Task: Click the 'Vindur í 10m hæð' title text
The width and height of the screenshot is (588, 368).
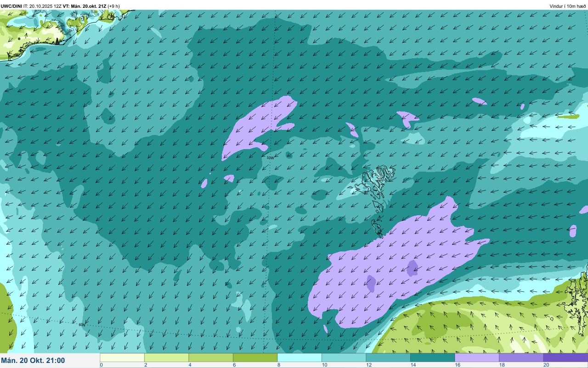Action: tap(568, 6)
